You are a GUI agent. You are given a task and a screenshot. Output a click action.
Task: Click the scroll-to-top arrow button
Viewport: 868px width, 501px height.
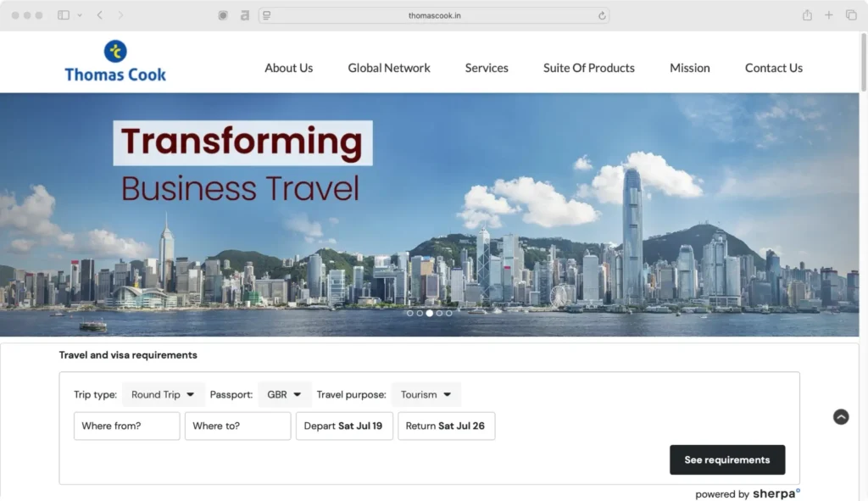pyautogui.click(x=841, y=417)
